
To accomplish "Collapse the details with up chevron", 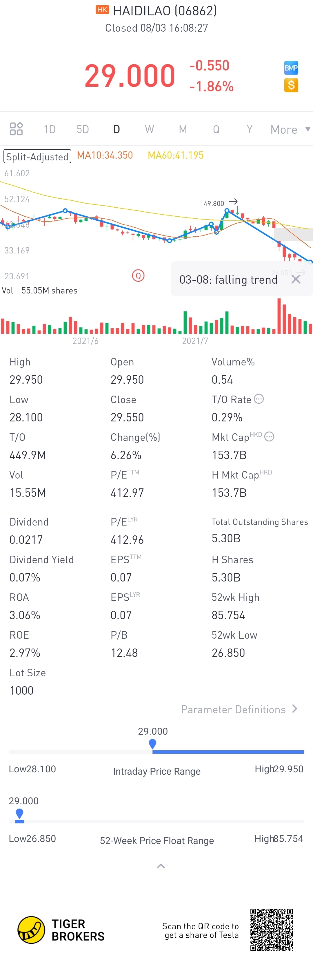I will 161,866.
